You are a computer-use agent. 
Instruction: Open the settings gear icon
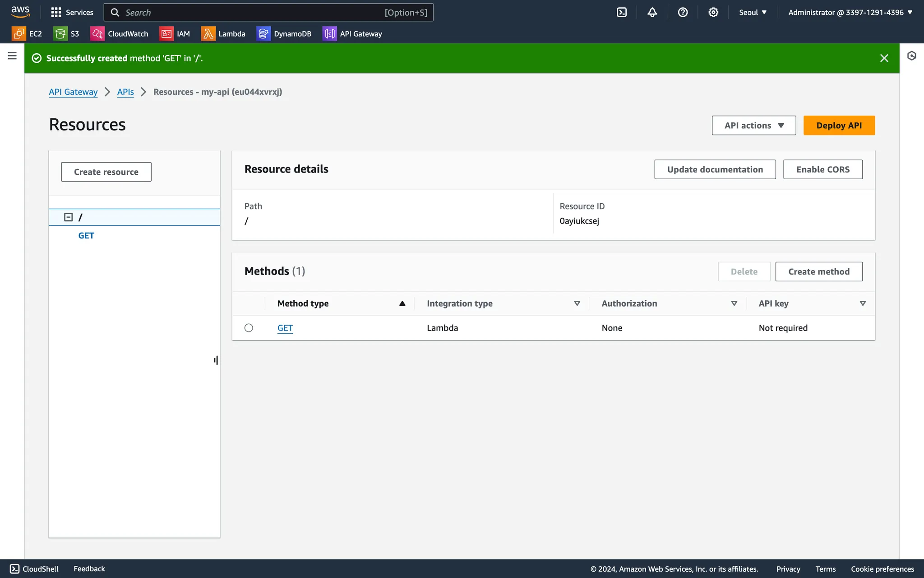(x=713, y=13)
